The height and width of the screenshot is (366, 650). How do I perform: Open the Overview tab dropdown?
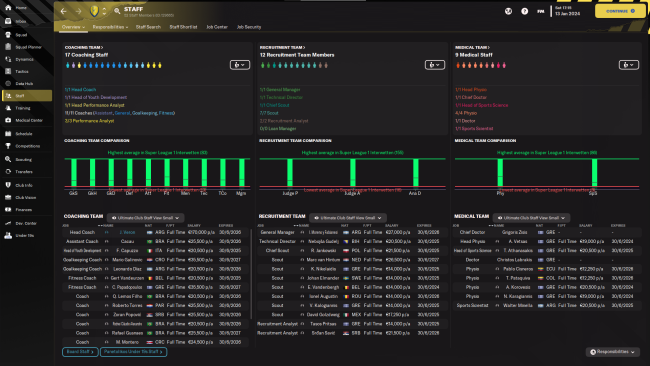(x=73, y=27)
